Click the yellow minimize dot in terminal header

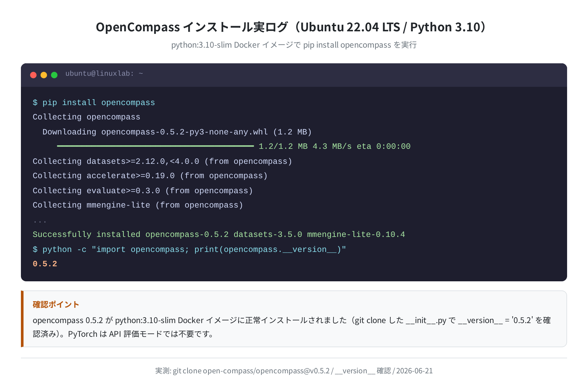[x=44, y=75]
